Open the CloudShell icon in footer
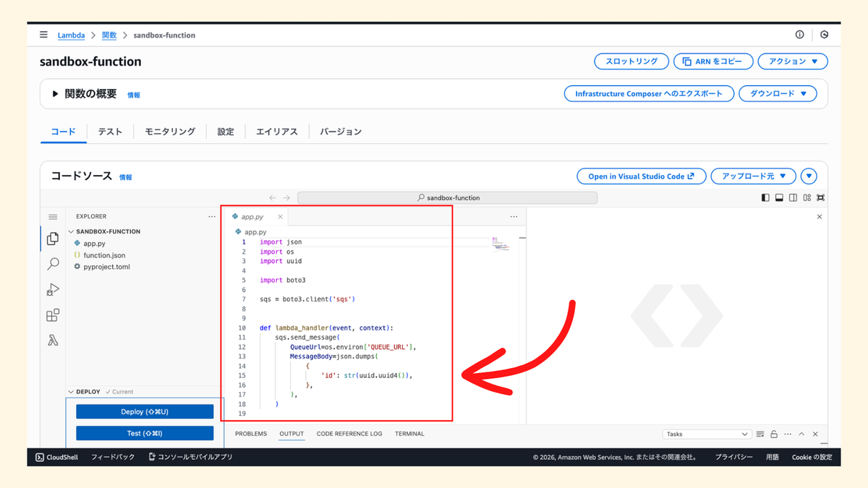The width and height of the screenshot is (868, 488). [x=40, y=457]
